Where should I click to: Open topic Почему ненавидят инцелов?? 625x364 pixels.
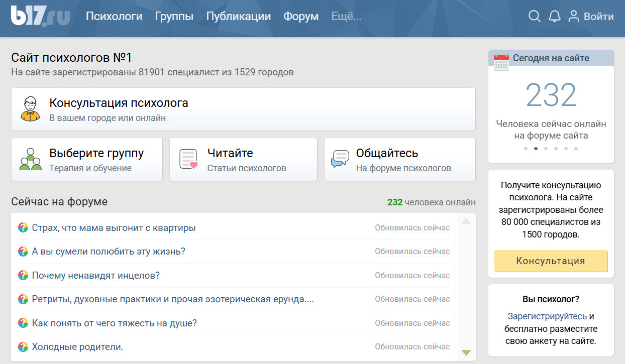[95, 275]
